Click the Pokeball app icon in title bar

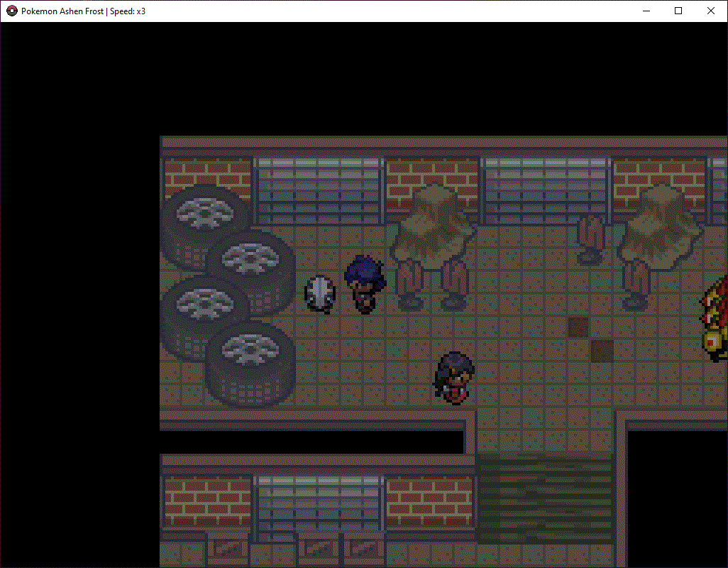click(12, 11)
